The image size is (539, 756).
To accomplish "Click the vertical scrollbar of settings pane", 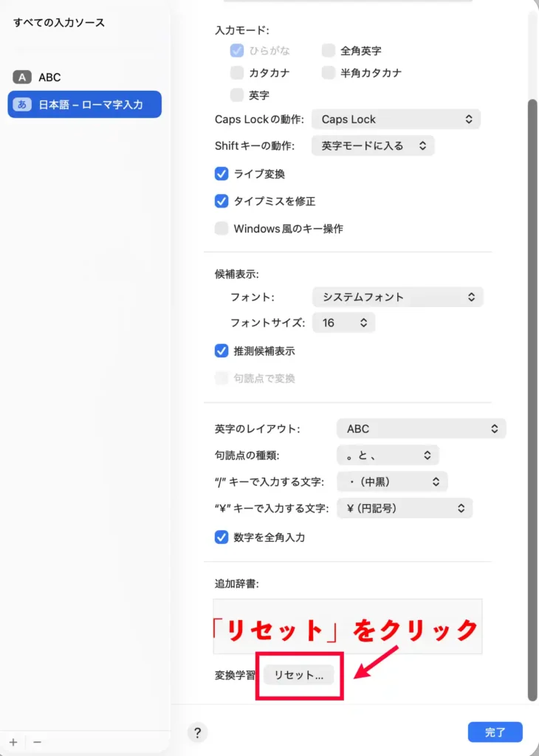I will click(x=532, y=399).
